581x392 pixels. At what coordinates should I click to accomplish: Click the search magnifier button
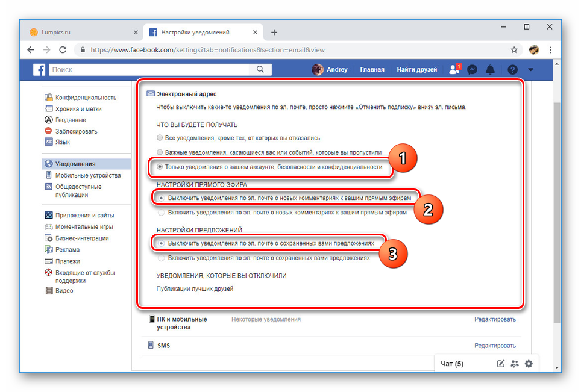click(260, 70)
